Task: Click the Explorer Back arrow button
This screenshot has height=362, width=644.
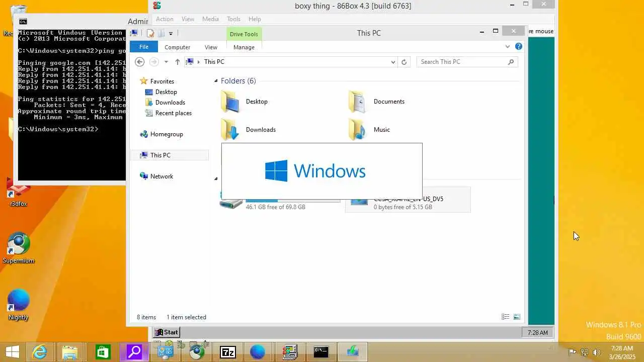Action: click(140, 62)
